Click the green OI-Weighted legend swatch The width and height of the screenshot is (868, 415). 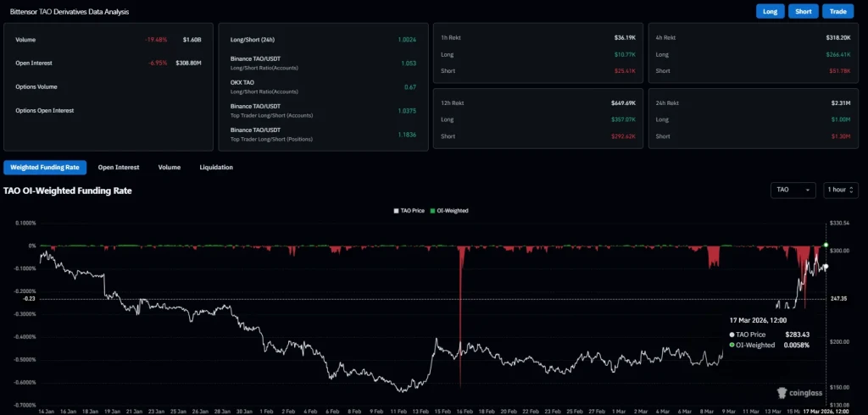coord(431,211)
